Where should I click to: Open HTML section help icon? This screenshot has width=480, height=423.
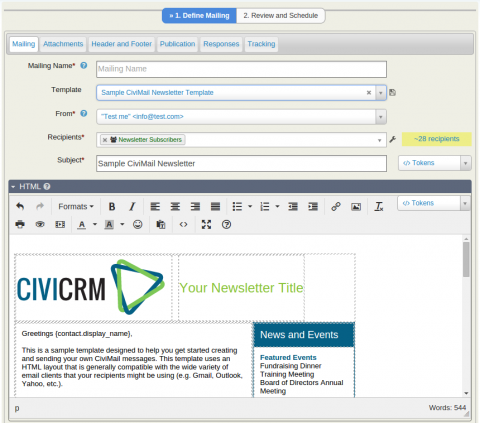[x=47, y=187]
